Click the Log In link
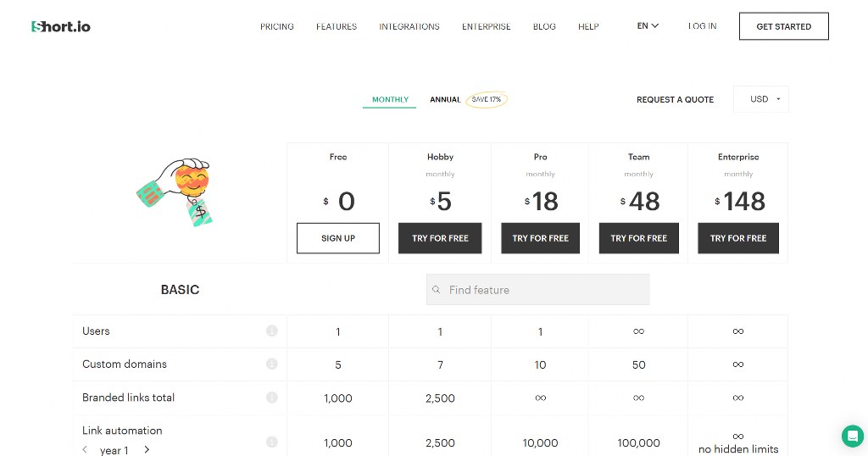The height and width of the screenshot is (456, 868). (702, 26)
